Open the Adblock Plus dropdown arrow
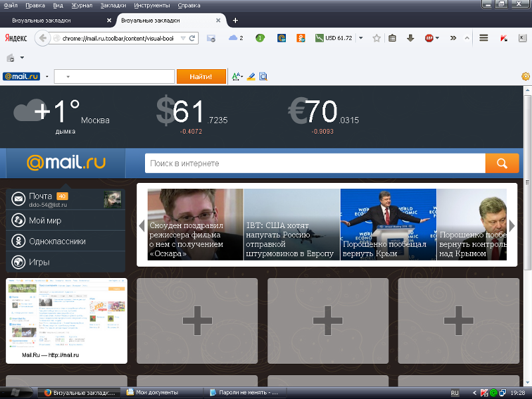Viewport: 532px width, 399px height. coord(437,38)
